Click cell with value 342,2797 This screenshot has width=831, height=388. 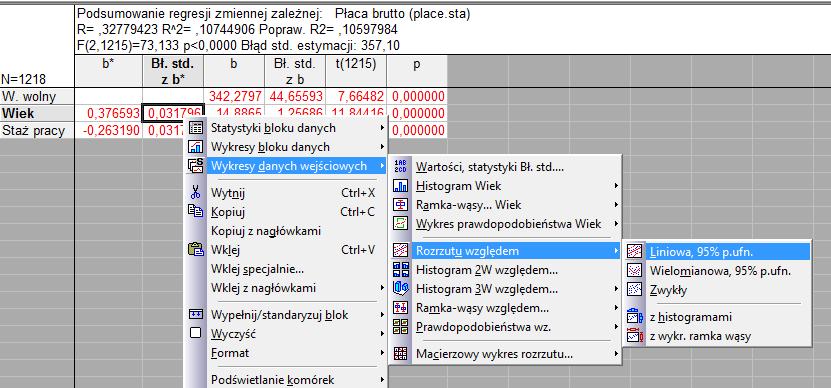pos(234,96)
